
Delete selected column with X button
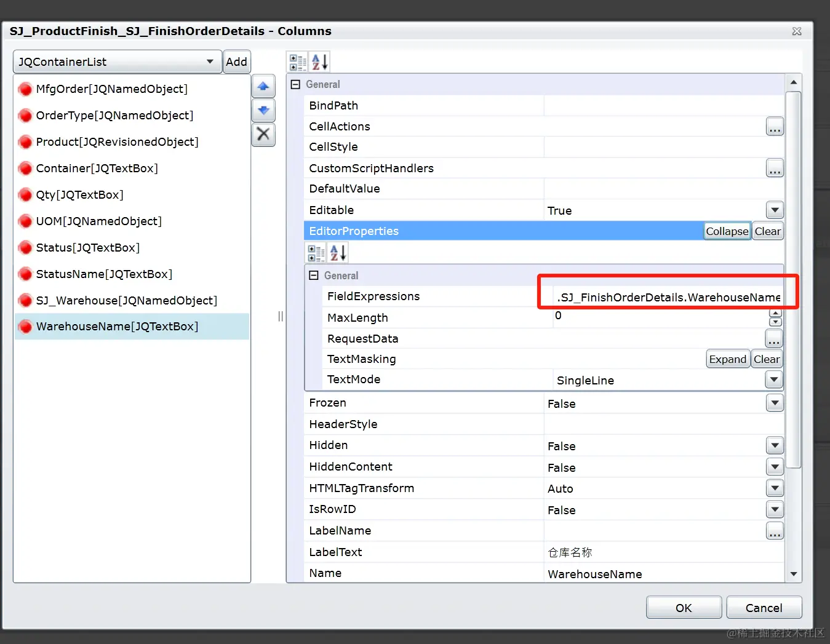pos(263,134)
